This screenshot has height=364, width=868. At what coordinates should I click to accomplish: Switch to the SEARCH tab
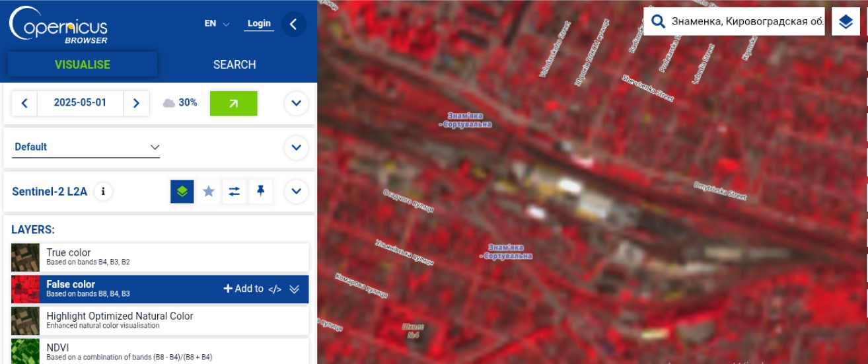tap(235, 65)
